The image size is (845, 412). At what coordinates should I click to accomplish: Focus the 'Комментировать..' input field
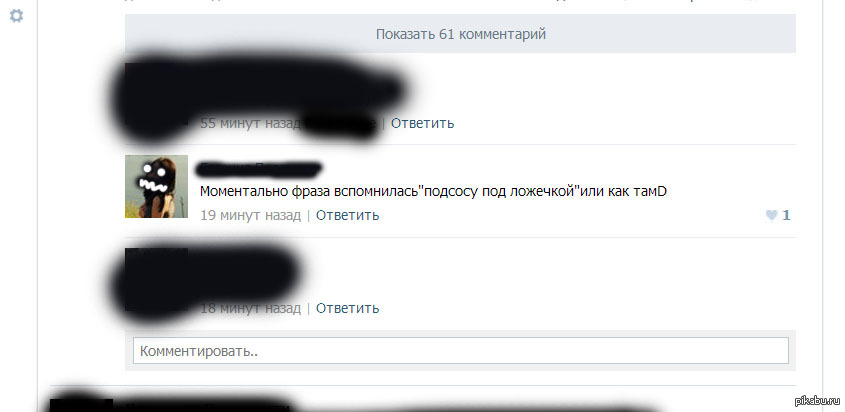coord(461,351)
